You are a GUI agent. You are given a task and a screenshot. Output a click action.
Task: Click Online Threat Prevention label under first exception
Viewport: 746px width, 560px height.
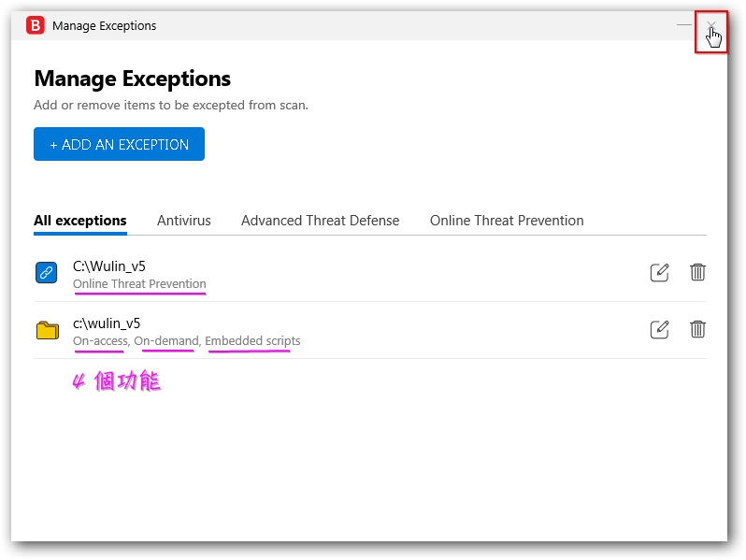coord(139,284)
